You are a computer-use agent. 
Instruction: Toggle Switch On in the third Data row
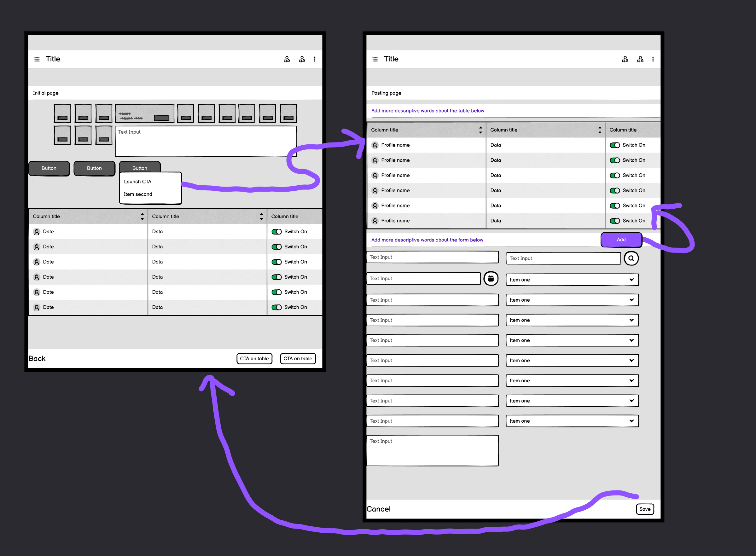[277, 262]
